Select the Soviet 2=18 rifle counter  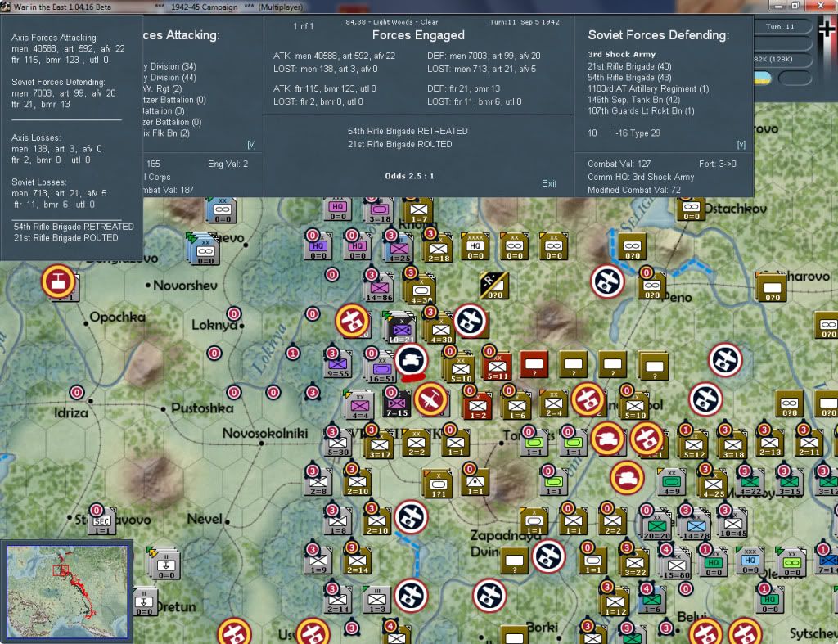tap(438, 250)
